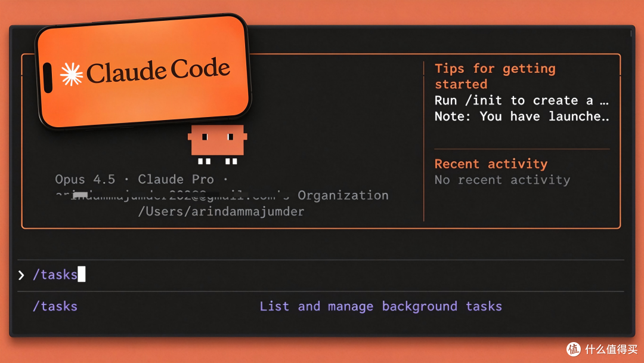
Task: Click the "Recent activity" heading
Action: click(x=491, y=164)
